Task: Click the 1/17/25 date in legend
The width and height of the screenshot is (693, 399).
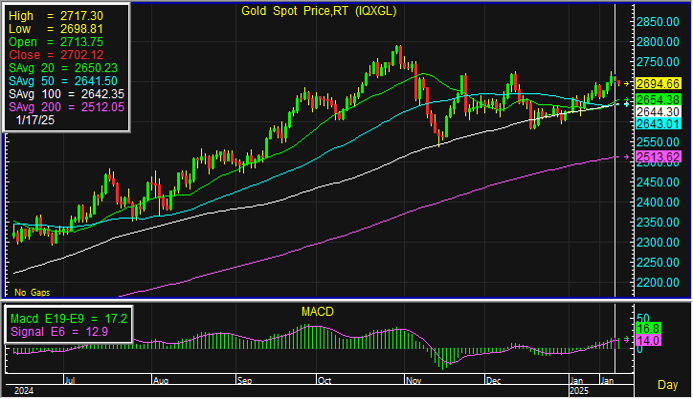Action: pyautogui.click(x=35, y=120)
